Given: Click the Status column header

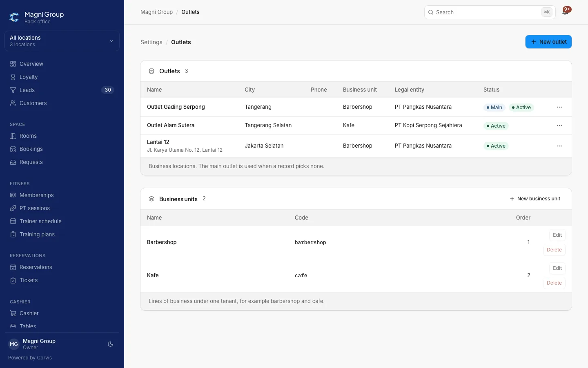Looking at the screenshot, I should (491, 90).
